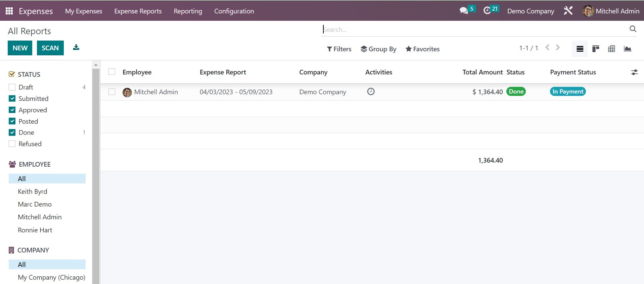Open the Favorites dropdown
644x284 pixels.
[422, 49]
